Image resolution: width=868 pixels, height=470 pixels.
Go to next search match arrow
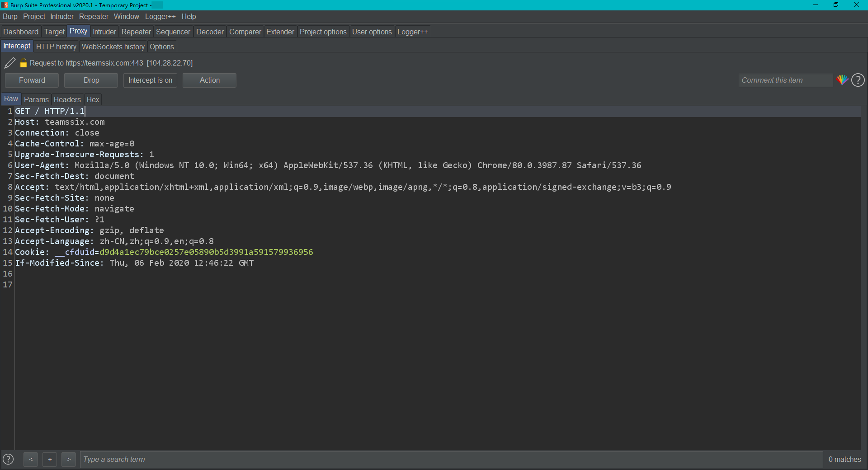69,459
